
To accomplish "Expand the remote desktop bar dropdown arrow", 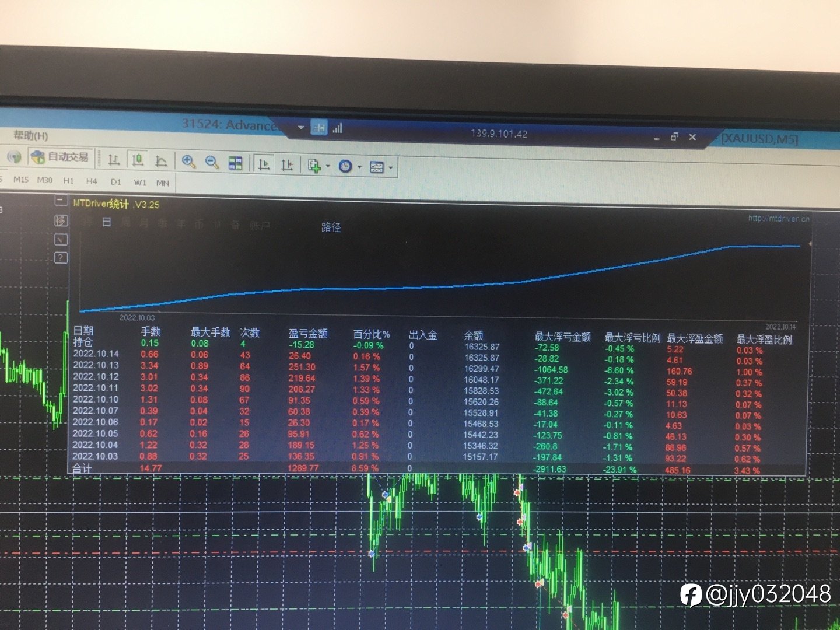I will 301,127.
